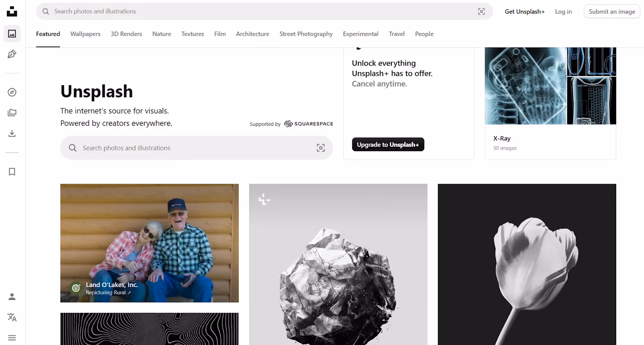Screen dimensions: 644x345
Task: Open the Street Photography tab
Action: (x=306, y=34)
